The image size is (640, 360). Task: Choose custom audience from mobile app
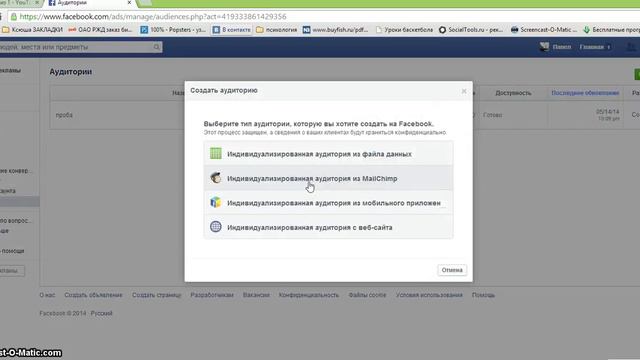[328, 202]
